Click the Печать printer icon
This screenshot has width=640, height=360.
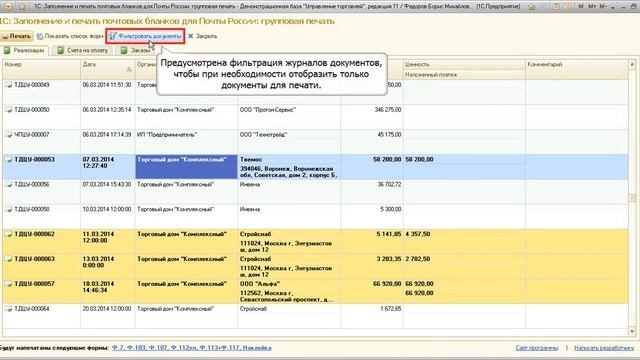[5, 36]
